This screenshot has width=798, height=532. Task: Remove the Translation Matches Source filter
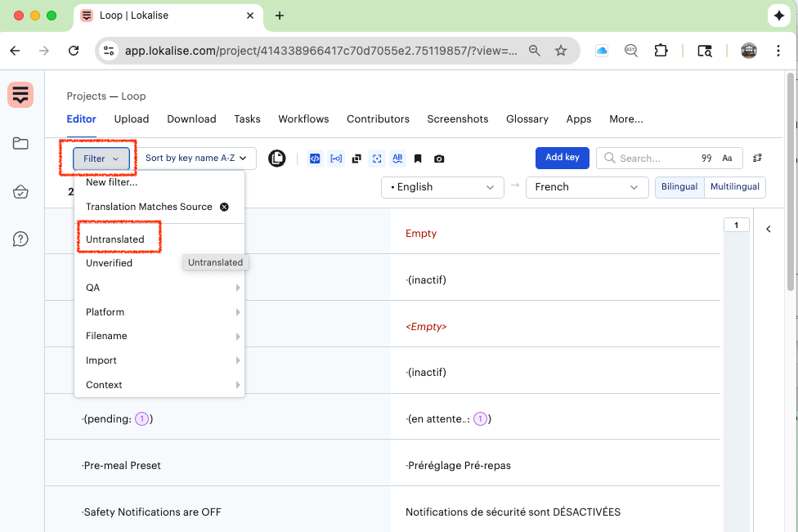(224, 208)
